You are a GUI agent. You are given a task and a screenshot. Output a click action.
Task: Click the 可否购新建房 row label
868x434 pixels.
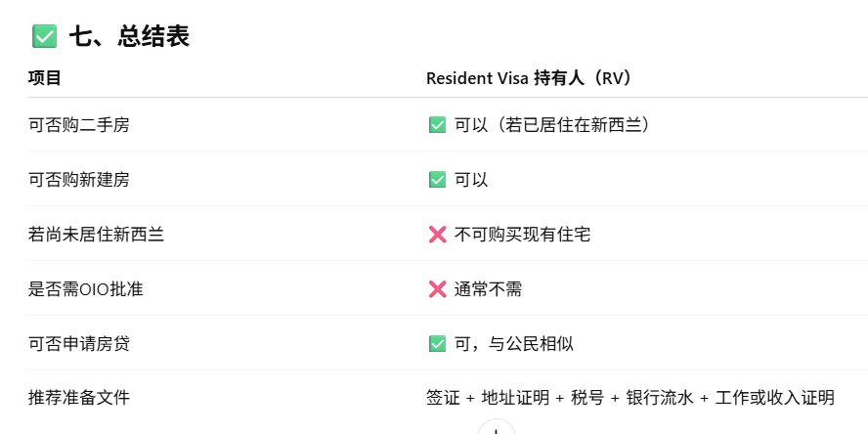point(78,180)
